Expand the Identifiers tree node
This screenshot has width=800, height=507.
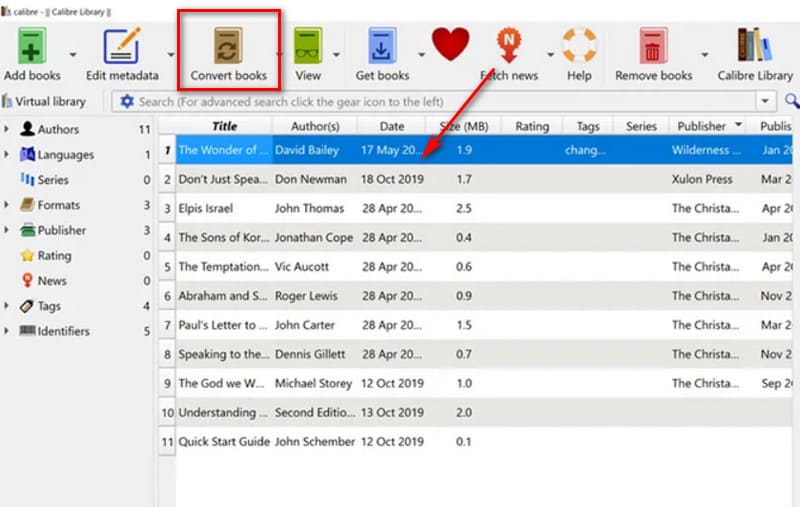point(6,331)
